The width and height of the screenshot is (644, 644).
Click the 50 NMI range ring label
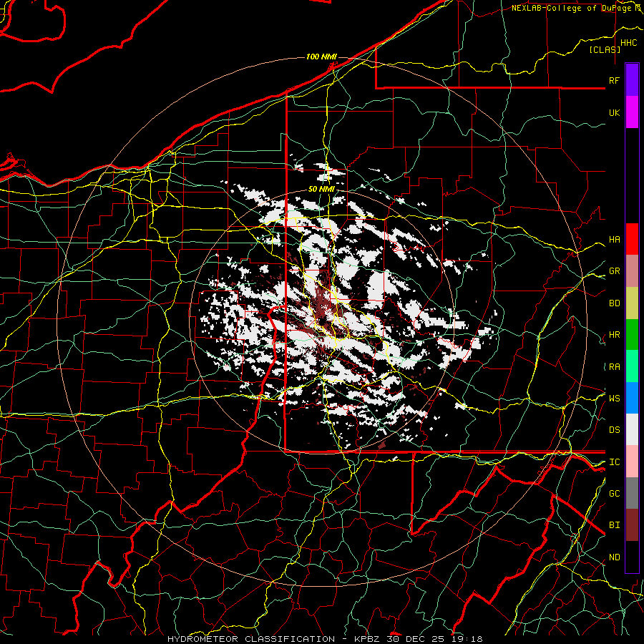(x=321, y=189)
